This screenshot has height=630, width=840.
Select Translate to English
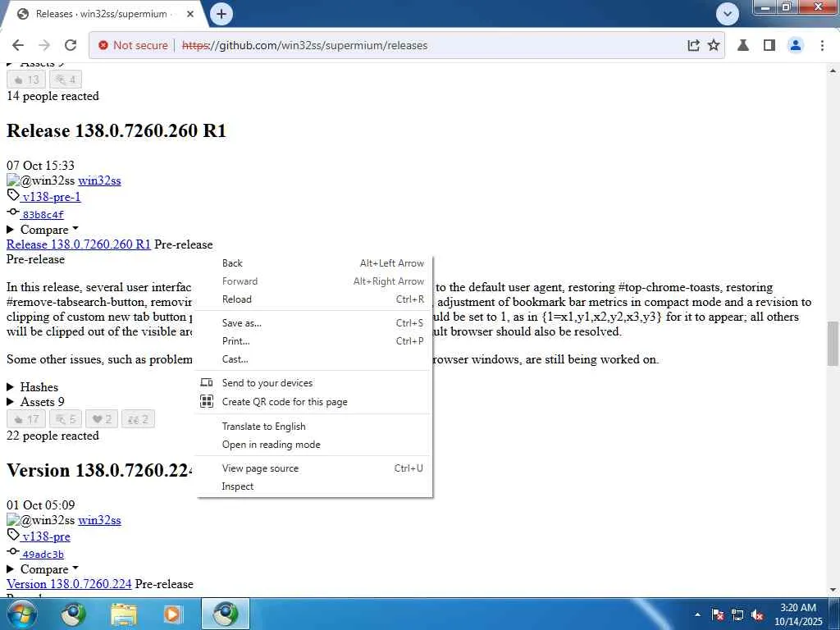click(314, 427)
